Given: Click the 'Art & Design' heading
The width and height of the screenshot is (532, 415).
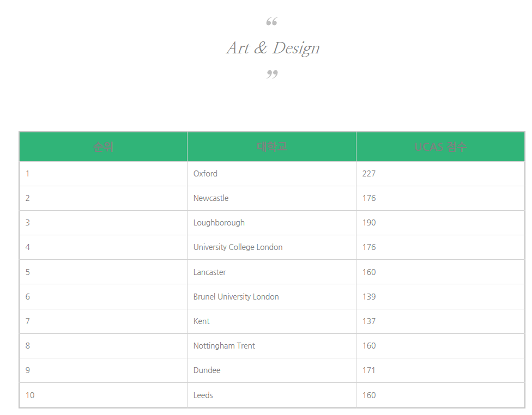Looking at the screenshot, I should coord(273,48).
